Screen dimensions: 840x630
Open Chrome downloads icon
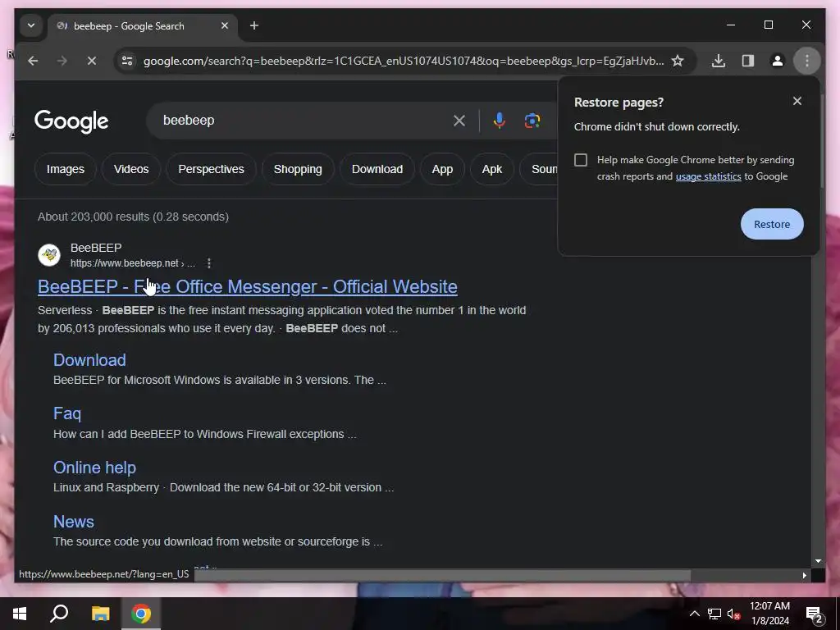[x=719, y=61]
